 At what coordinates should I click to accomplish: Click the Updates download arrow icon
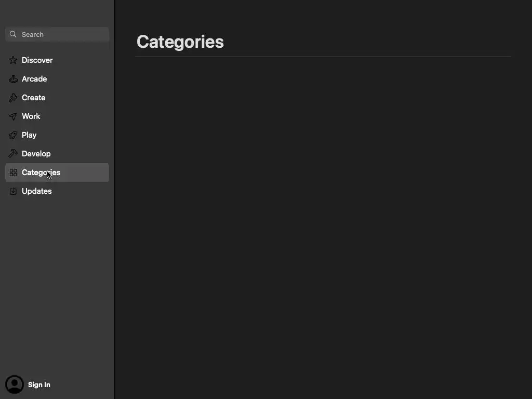point(13,191)
